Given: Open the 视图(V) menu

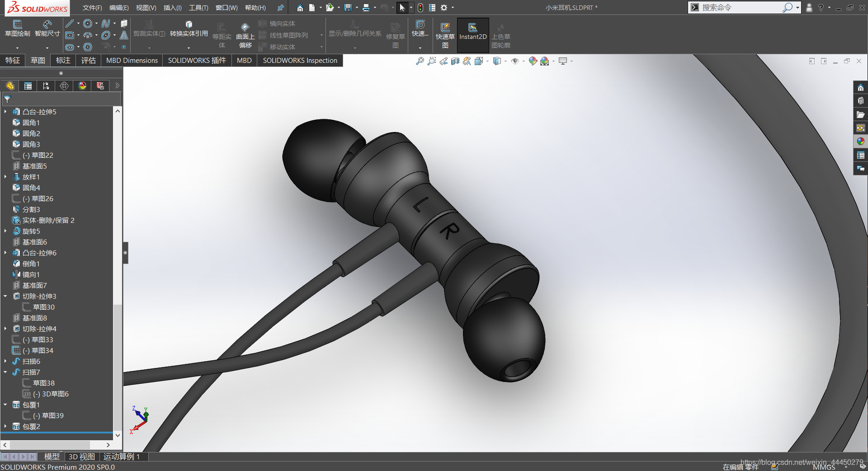Looking at the screenshot, I should click(146, 8).
